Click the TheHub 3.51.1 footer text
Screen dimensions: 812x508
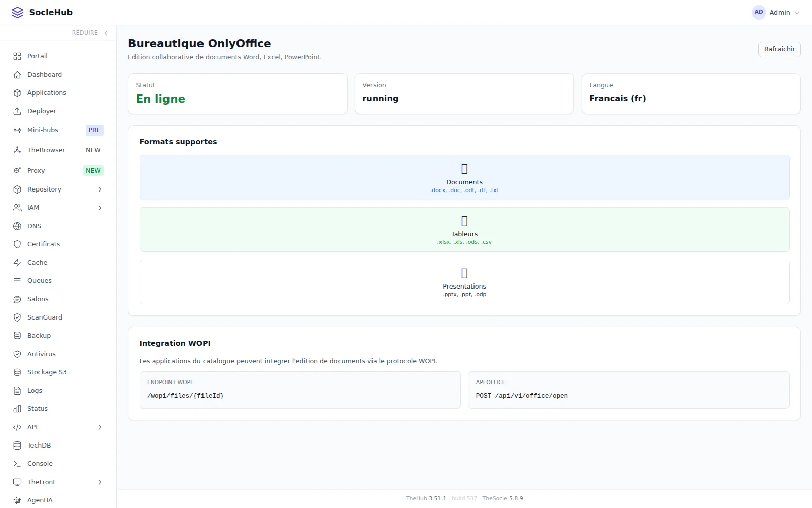tap(426, 499)
